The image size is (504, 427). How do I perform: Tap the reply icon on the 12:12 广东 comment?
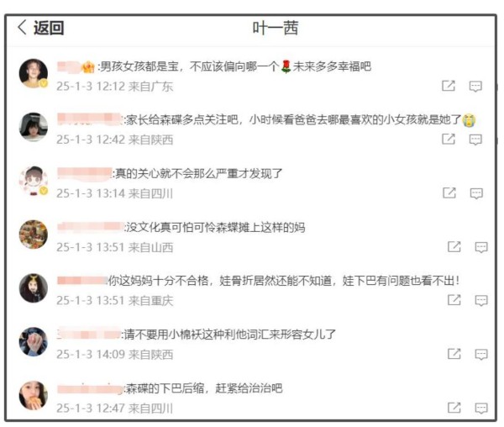coord(475,87)
